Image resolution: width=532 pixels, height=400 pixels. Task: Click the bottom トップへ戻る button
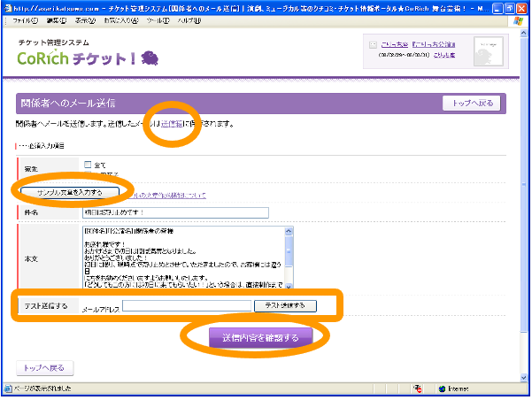(44, 367)
